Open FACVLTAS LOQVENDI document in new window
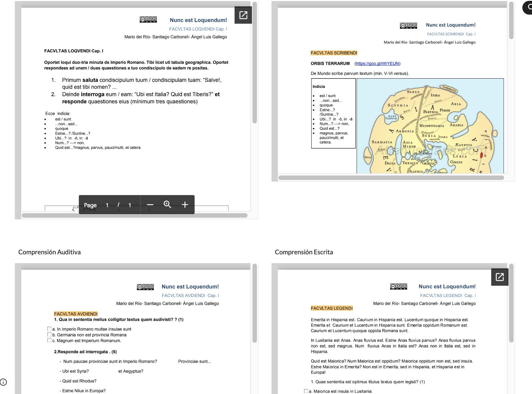This screenshot has width=532, height=394. [243, 15]
